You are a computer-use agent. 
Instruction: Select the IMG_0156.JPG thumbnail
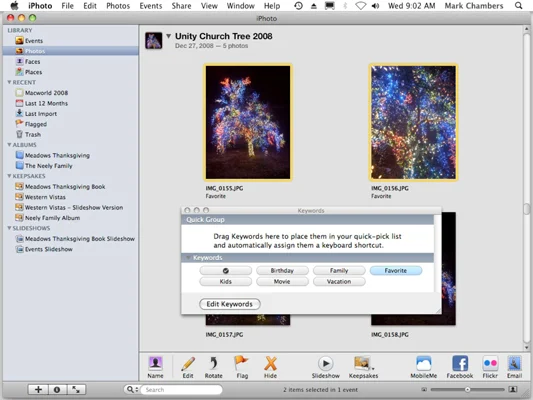(413, 122)
